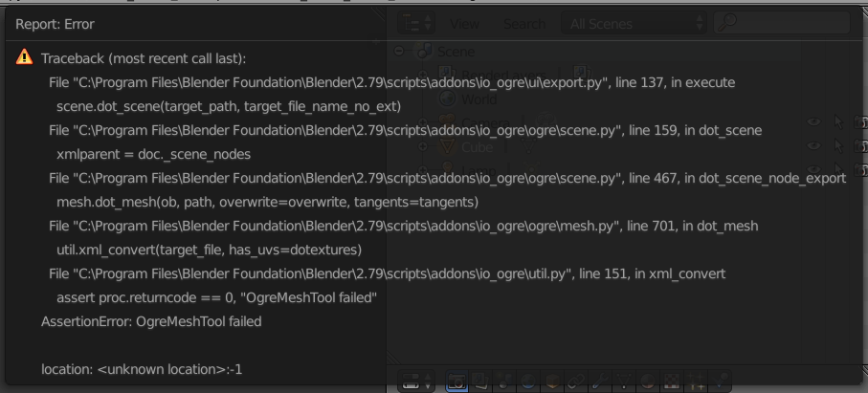Open the Outliner View menu

click(464, 24)
